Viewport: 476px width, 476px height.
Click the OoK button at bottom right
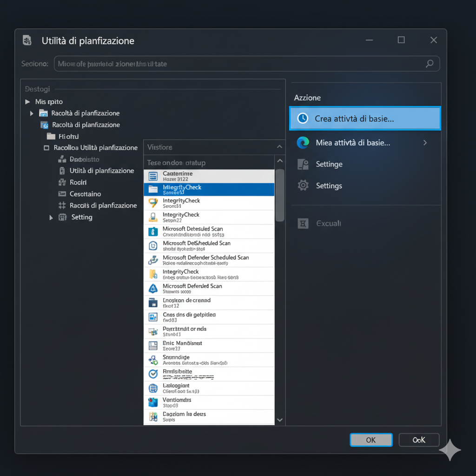(419, 440)
